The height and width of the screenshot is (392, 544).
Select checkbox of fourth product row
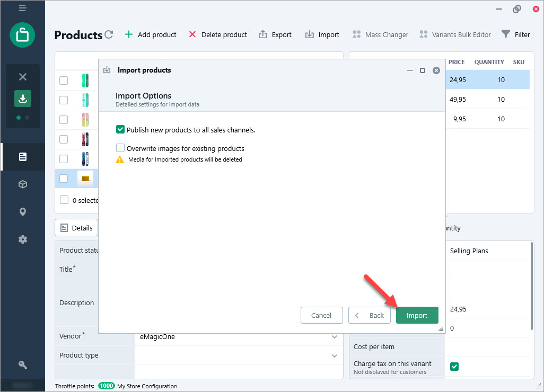64,139
